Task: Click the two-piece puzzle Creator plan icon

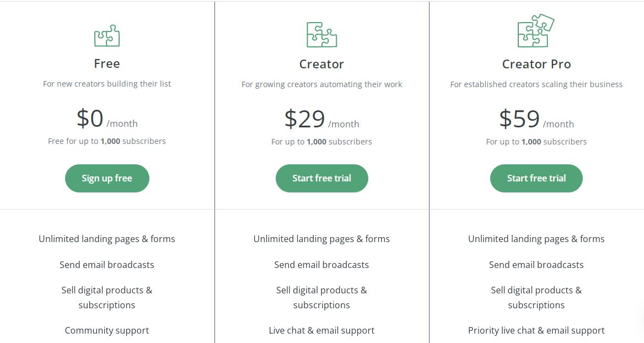Action: pyautogui.click(x=321, y=35)
